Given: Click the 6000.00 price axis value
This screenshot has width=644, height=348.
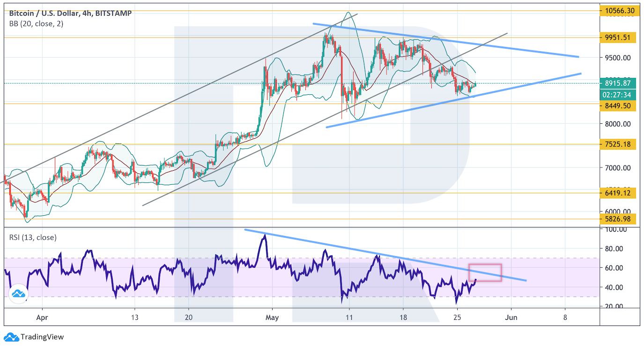Looking at the screenshot, I should tap(617, 211).
